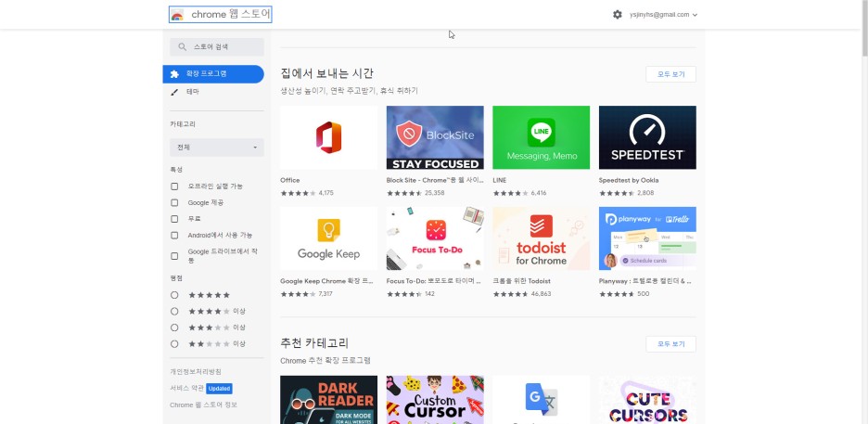The image size is (868, 424).
Task: Open the Office extension tile
Action: [329, 137]
